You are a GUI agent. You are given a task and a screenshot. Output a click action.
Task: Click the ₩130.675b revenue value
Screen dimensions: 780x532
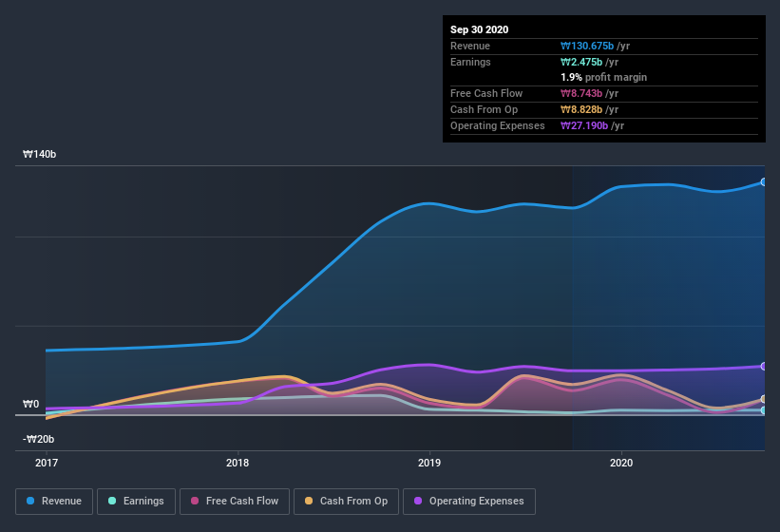pyautogui.click(x=587, y=46)
